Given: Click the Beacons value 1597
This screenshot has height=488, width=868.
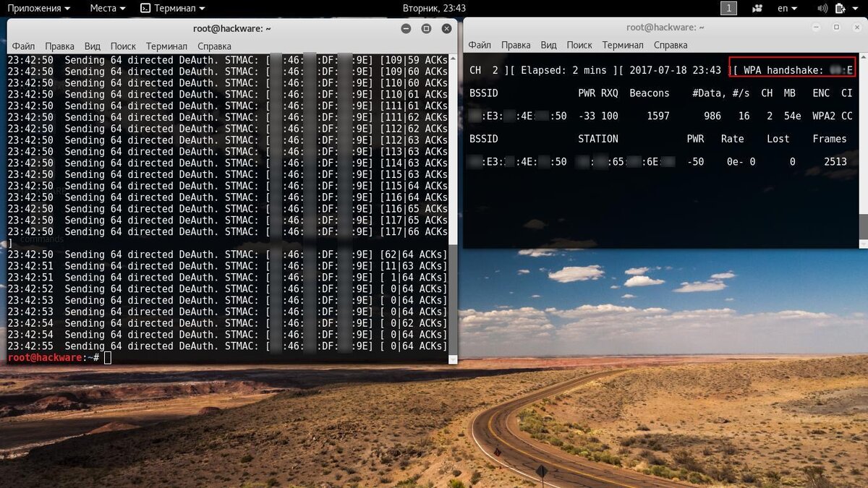Looking at the screenshot, I should [658, 116].
